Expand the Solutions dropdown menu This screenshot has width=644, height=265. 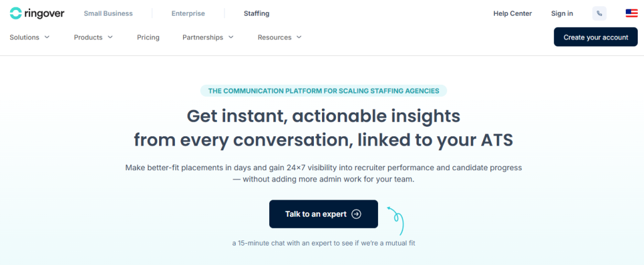click(x=30, y=37)
